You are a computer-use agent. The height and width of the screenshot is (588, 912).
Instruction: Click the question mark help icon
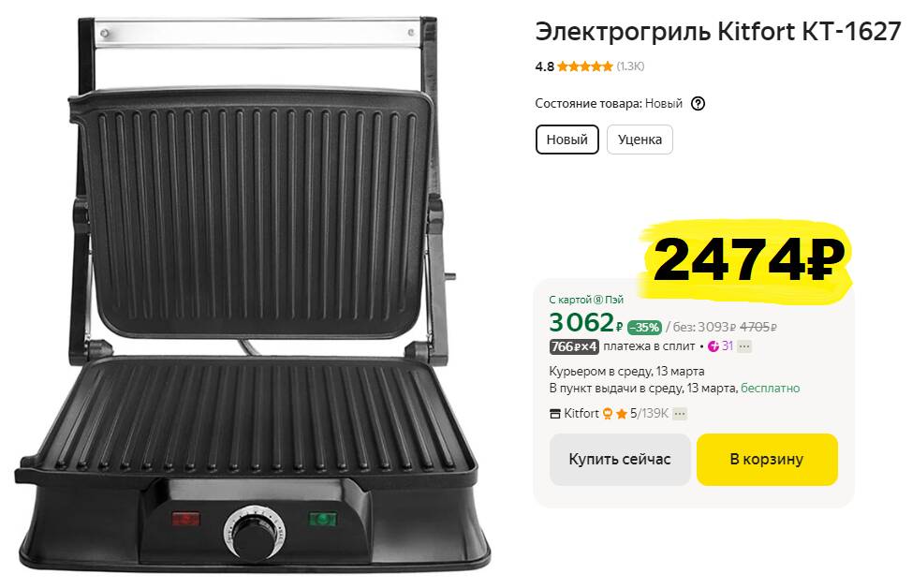[x=698, y=104]
